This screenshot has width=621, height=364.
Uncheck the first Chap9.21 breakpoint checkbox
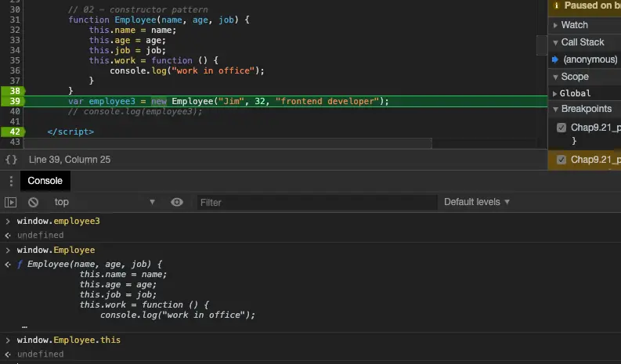pyautogui.click(x=561, y=128)
